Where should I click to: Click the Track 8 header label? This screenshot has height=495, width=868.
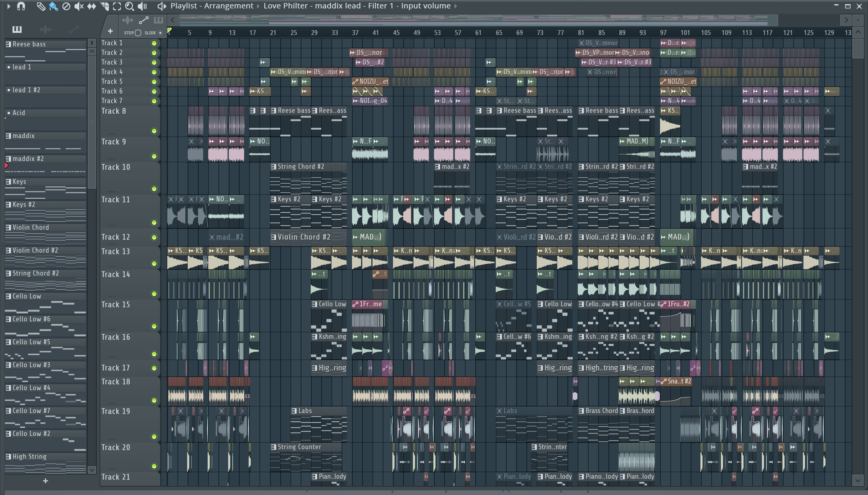(114, 111)
